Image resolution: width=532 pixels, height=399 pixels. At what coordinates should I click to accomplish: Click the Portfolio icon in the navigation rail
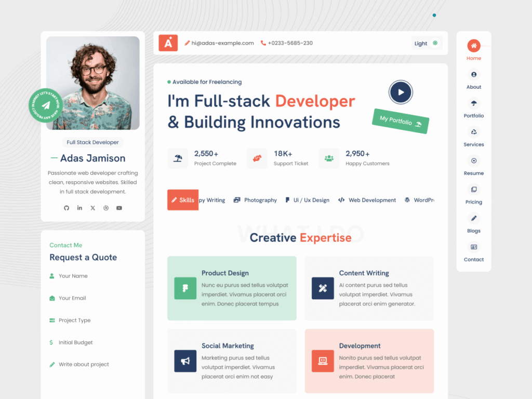[x=473, y=103]
